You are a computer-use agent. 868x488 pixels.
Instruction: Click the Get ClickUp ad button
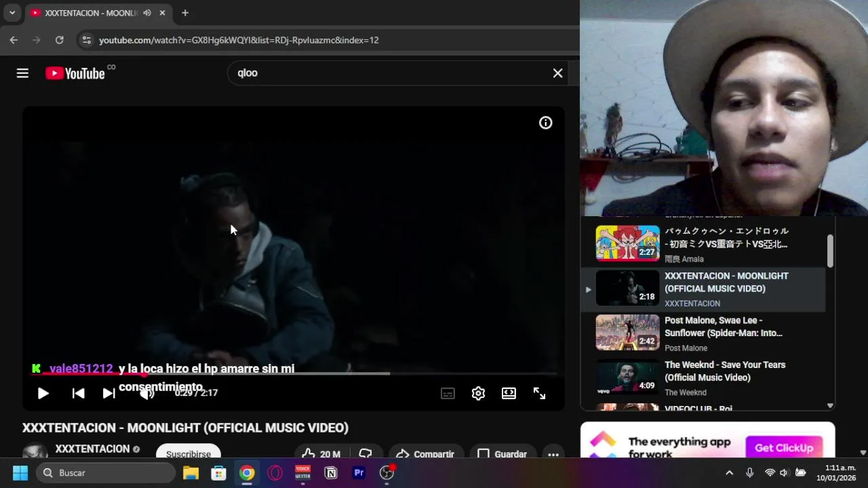(x=784, y=447)
